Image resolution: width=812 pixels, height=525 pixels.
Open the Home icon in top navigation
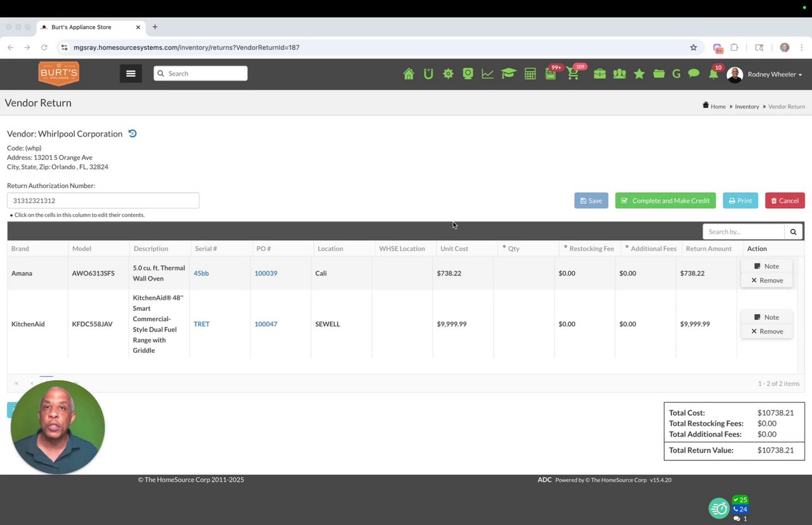point(409,74)
